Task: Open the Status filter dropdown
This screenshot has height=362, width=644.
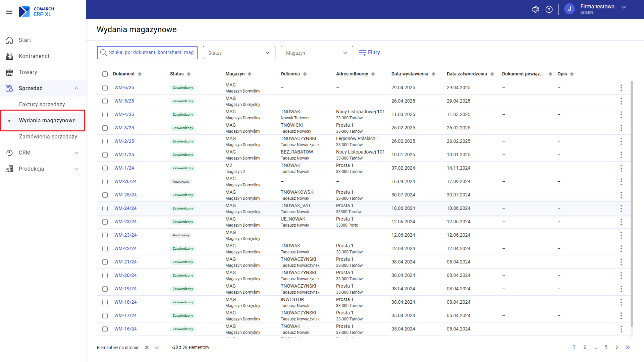Action: click(x=239, y=53)
